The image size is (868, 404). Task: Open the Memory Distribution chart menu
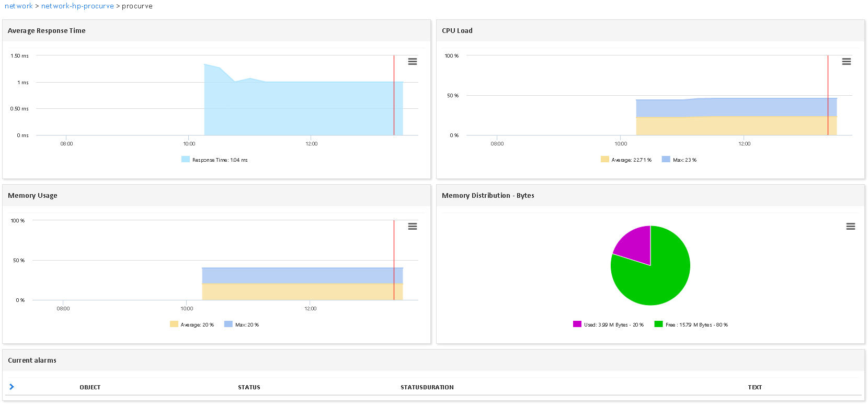851,227
